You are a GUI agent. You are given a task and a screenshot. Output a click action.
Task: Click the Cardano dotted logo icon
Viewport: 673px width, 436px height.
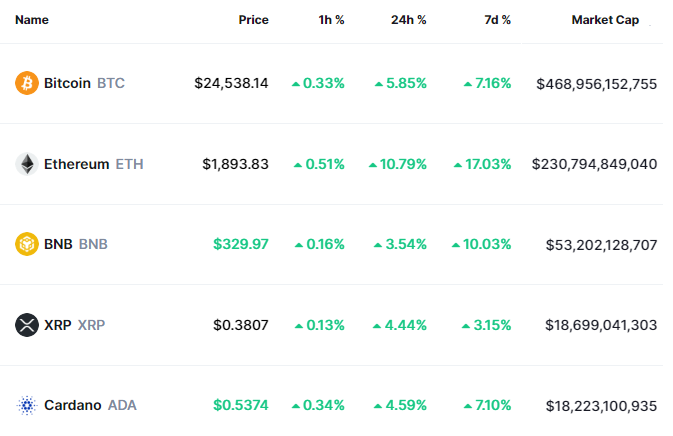pos(27,405)
